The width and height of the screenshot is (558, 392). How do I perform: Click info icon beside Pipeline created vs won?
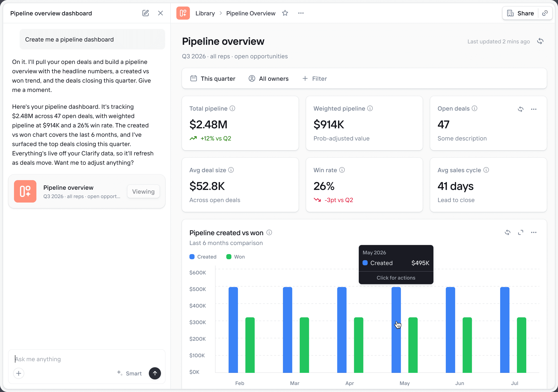click(x=269, y=233)
